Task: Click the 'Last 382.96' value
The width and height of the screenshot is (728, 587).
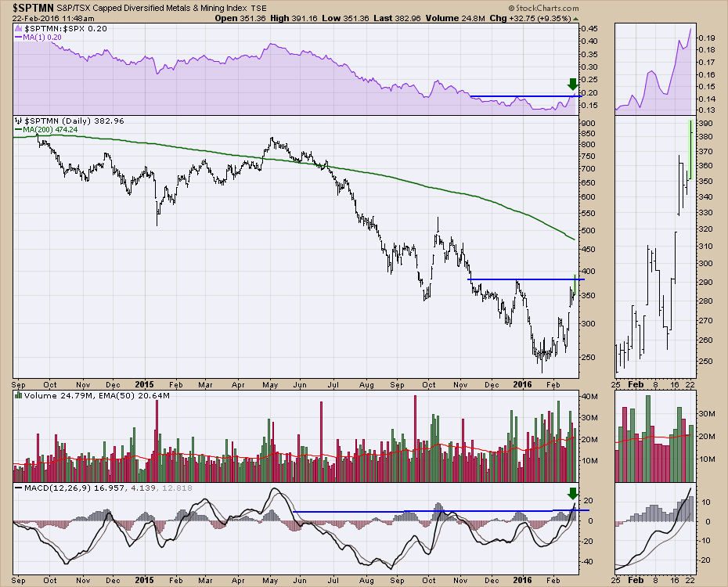Action: 397,19
